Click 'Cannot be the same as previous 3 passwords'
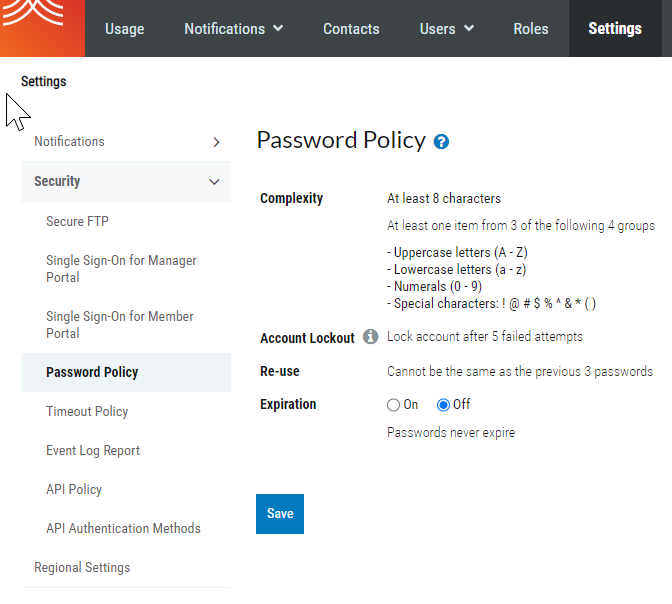 (520, 371)
